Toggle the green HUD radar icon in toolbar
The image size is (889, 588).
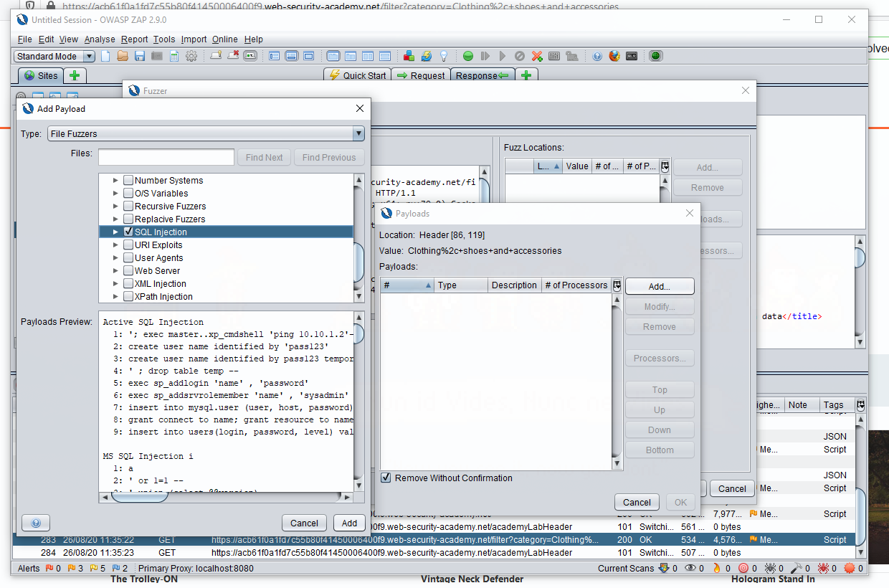tap(656, 56)
